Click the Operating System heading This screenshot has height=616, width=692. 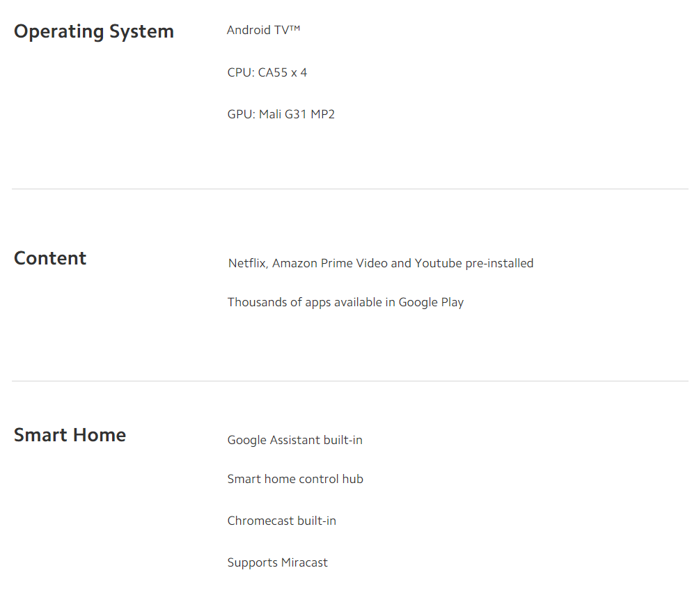(x=93, y=32)
